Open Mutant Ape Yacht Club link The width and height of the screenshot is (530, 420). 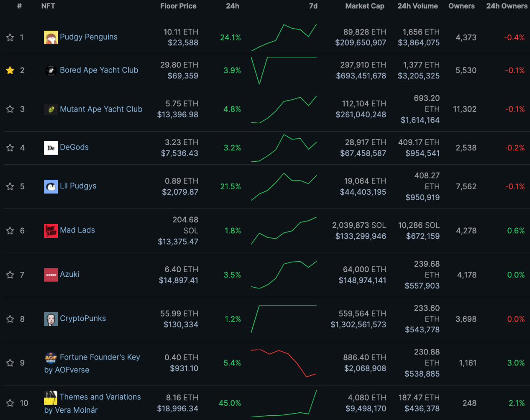[x=101, y=109]
